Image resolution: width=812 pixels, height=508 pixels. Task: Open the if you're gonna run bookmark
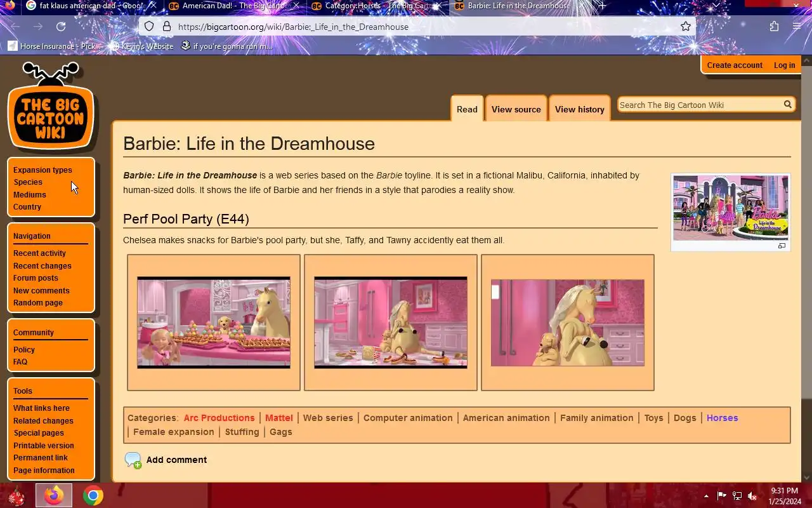(x=226, y=46)
